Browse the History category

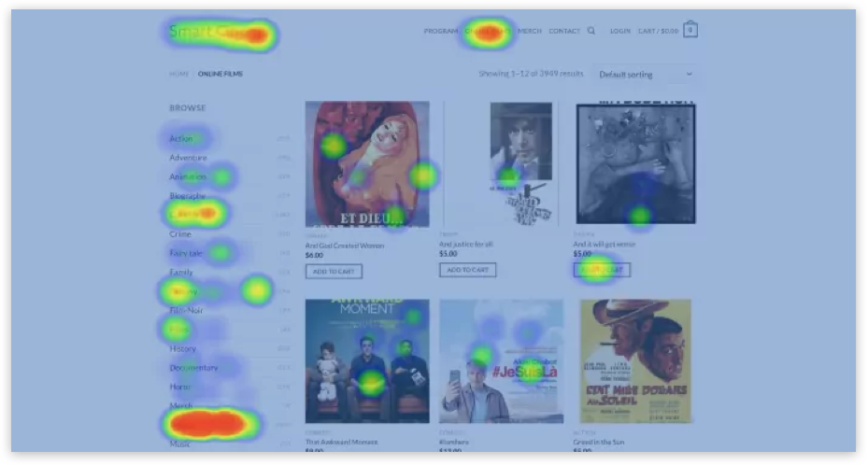click(x=183, y=349)
